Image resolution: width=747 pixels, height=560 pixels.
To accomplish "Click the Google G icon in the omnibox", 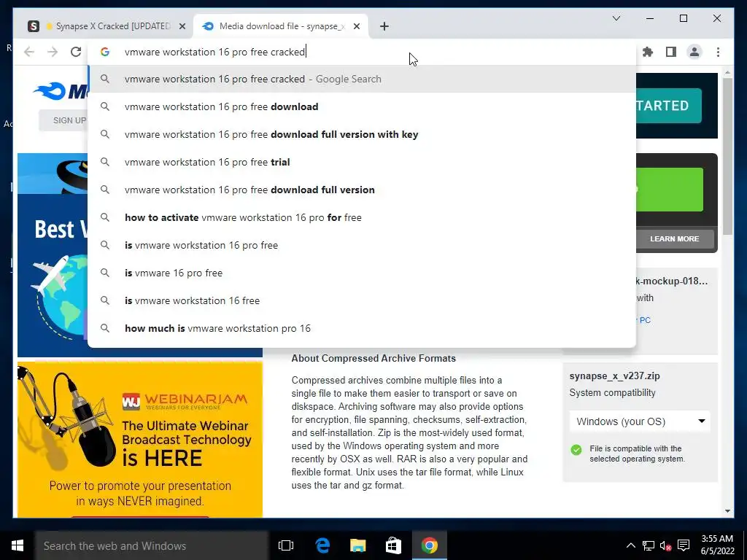I will (x=105, y=52).
